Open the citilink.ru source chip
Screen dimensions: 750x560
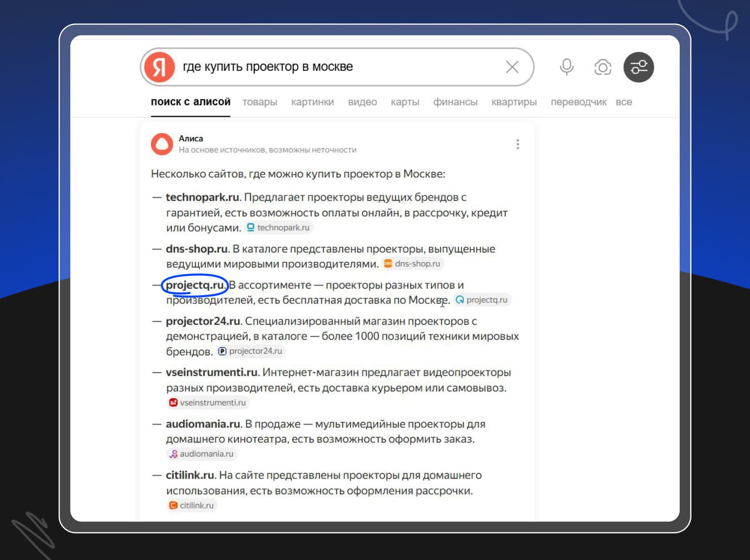coord(192,505)
